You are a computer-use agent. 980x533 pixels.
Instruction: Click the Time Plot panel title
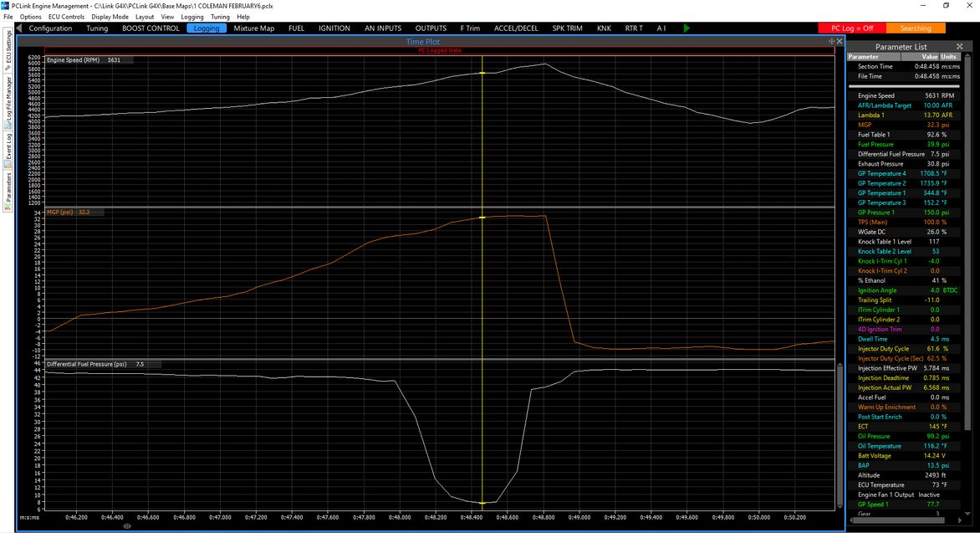[423, 42]
